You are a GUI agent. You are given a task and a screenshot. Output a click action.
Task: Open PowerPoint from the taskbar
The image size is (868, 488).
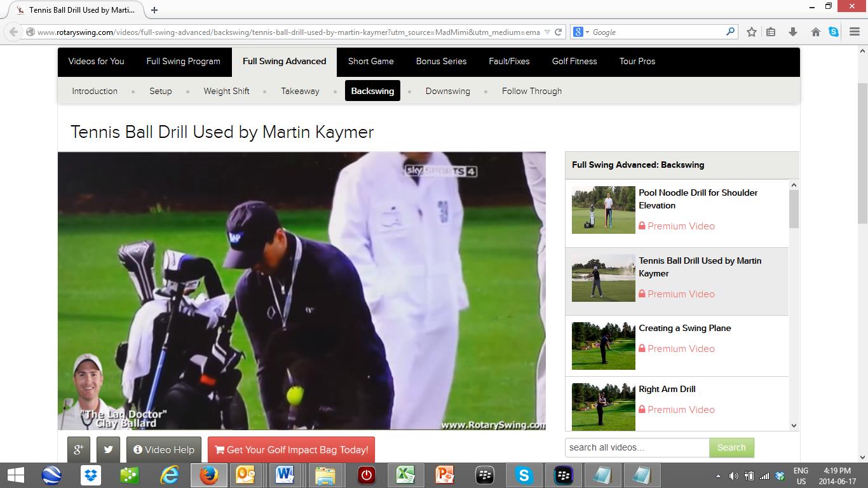pyautogui.click(x=445, y=475)
